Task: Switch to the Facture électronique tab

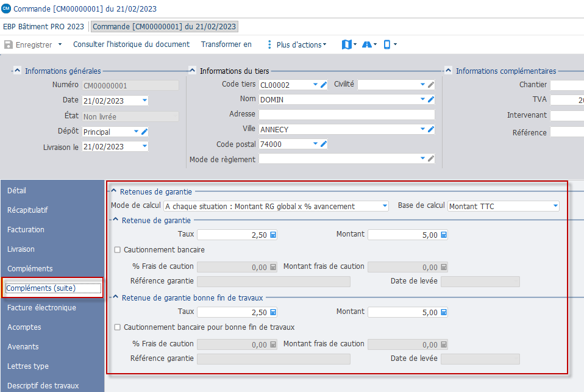Action: pyautogui.click(x=52, y=308)
